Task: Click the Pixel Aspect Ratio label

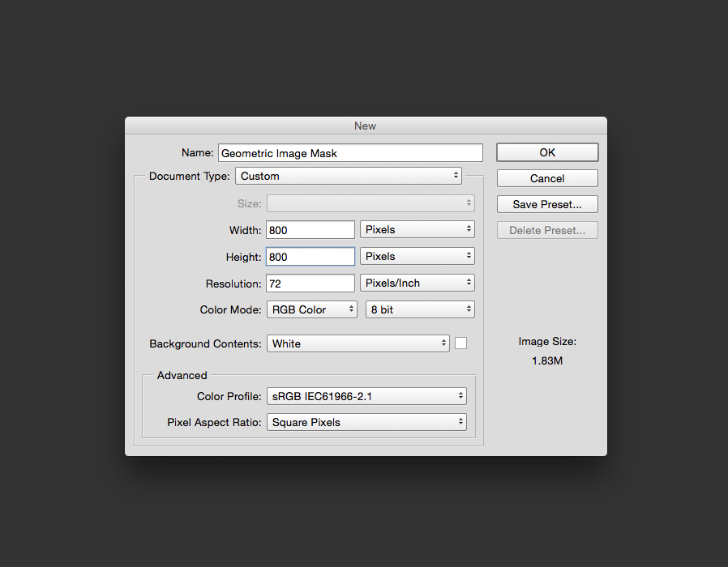Action: click(215, 422)
